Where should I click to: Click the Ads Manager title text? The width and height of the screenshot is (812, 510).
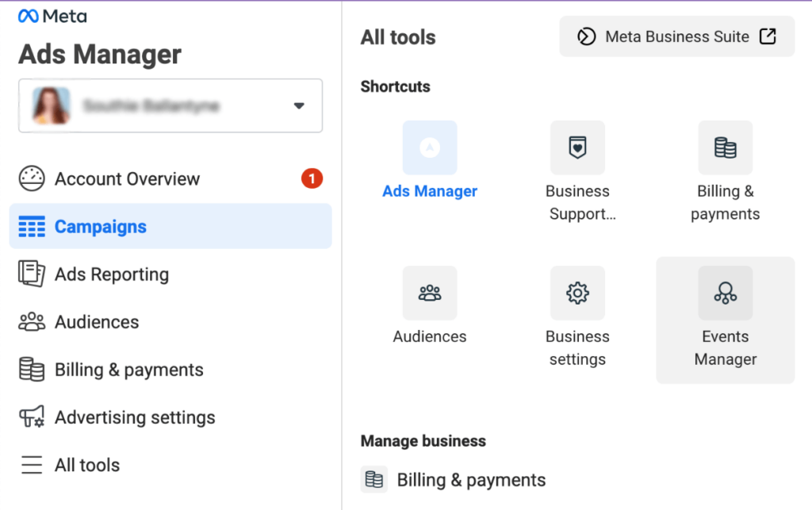[x=100, y=55]
